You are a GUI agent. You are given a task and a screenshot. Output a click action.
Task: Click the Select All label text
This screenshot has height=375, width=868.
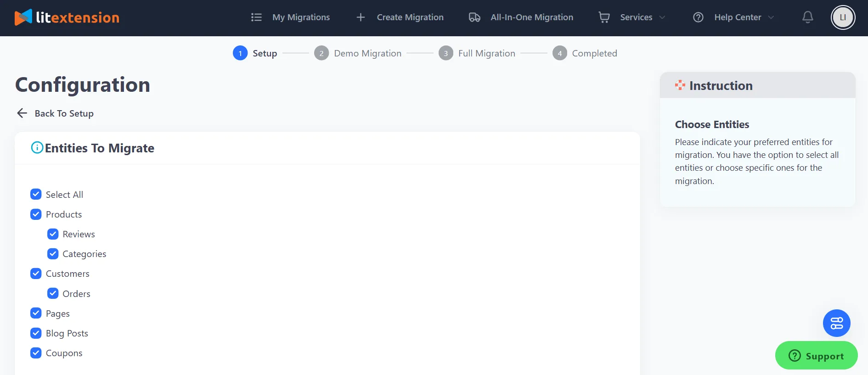pyautogui.click(x=64, y=195)
